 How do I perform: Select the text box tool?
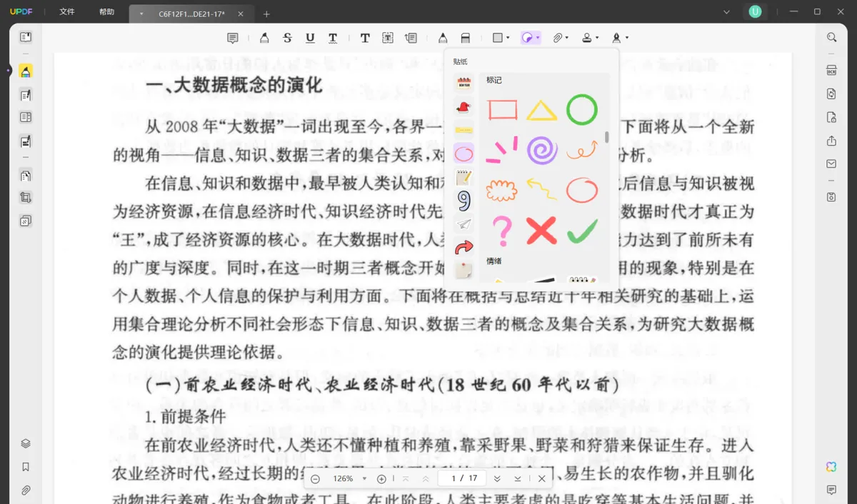(x=388, y=38)
